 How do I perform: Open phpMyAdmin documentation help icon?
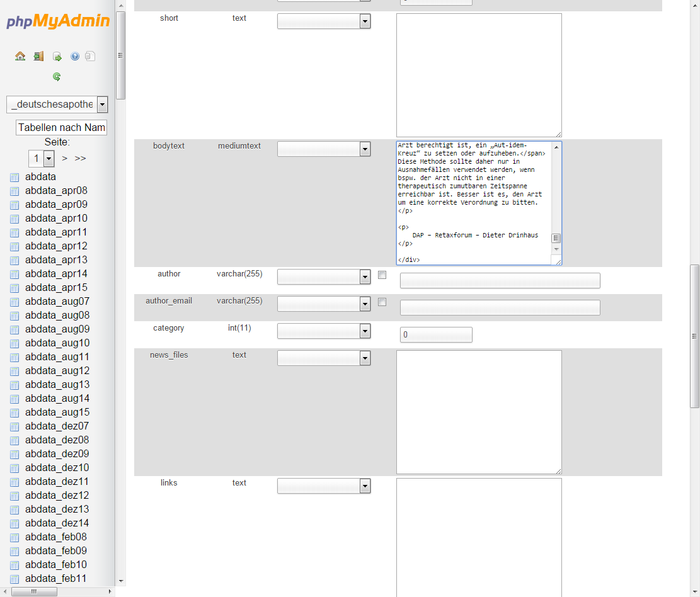pyautogui.click(x=75, y=56)
